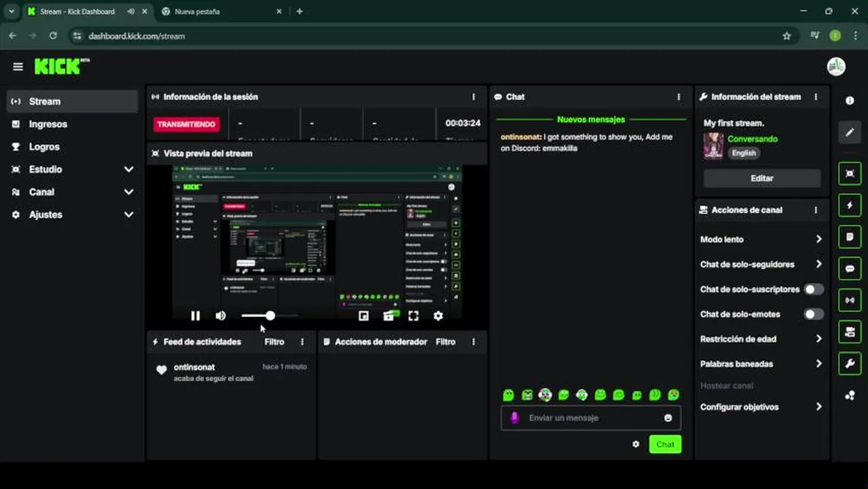Screen dimensions: 868x489
Task: Toggle Chat de solo-suscriptores switch
Action: [814, 289]
